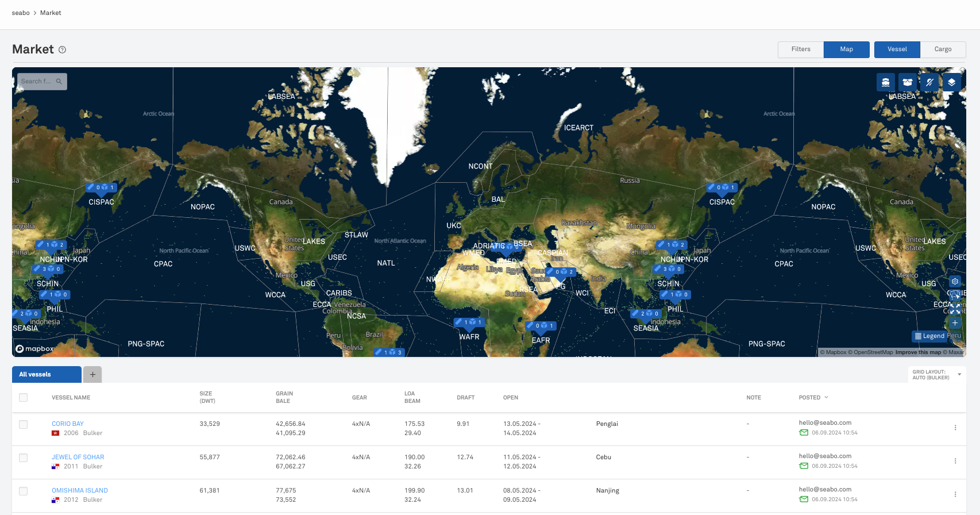
Task: Toggle the cargo box layer icon on map
Action: (x=907, y=82)
